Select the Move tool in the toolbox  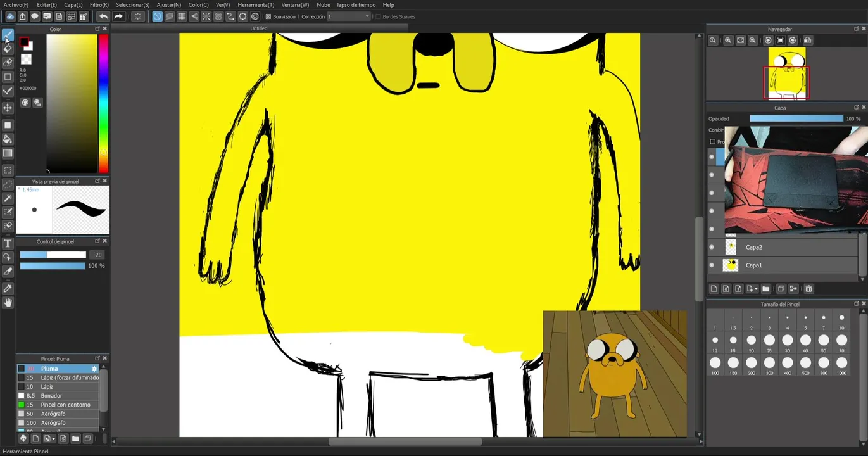(x=8, y=108)
